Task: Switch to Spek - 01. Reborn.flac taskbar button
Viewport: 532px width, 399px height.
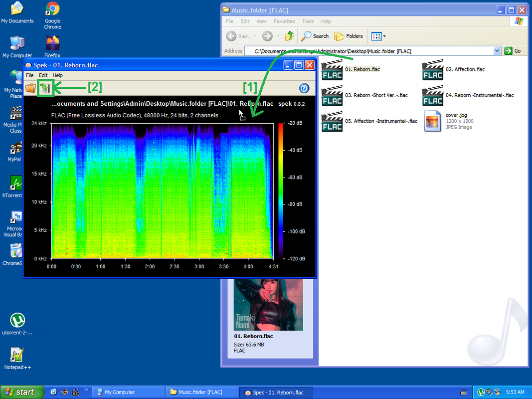Action: point(276,393)
